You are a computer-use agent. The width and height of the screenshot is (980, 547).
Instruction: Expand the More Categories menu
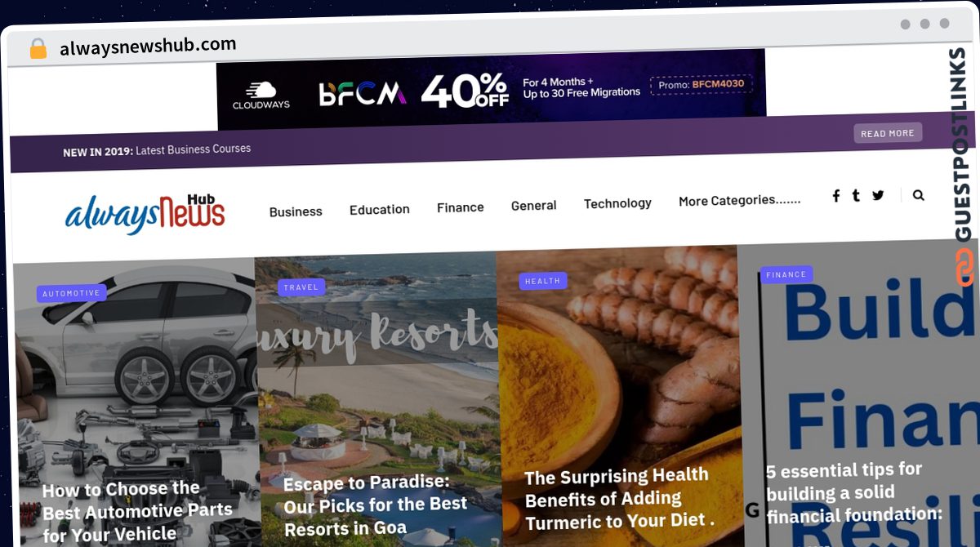tap(740, 200)
